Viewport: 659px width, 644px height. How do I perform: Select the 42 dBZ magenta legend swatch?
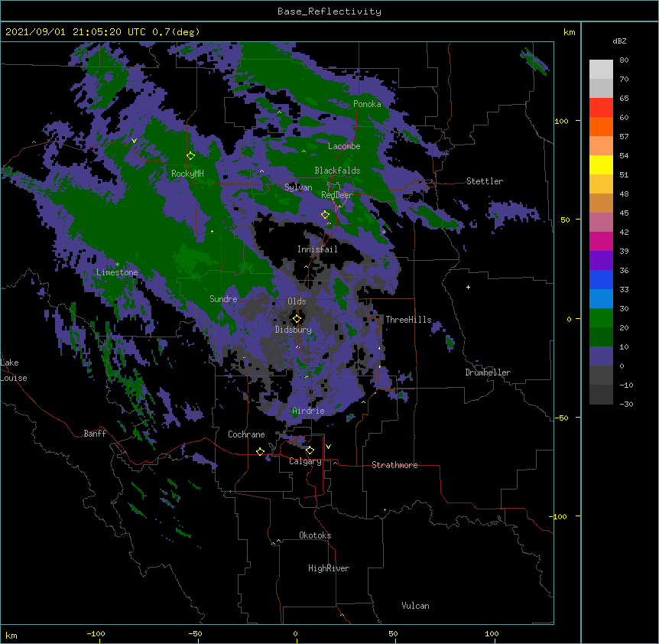coord(601,241)
